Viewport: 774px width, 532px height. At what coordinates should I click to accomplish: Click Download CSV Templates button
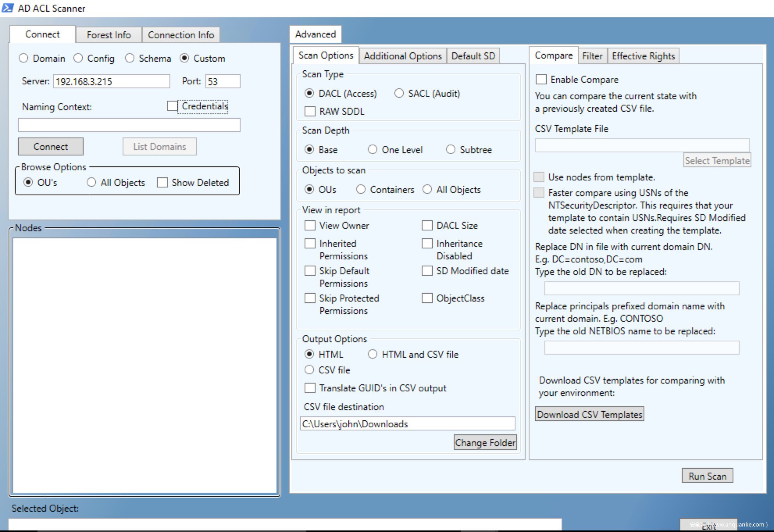coord(589,414)
